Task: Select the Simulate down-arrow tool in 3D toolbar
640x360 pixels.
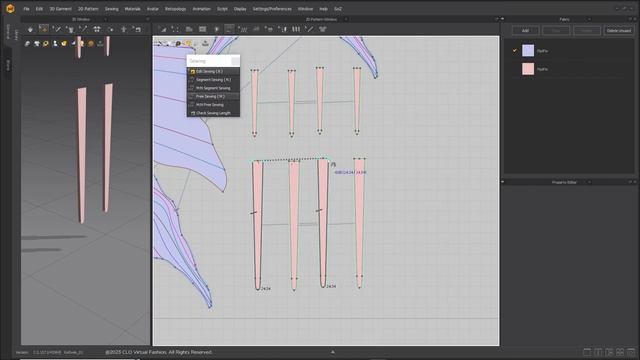Action: pyautogui.click(x=30, y=29)
